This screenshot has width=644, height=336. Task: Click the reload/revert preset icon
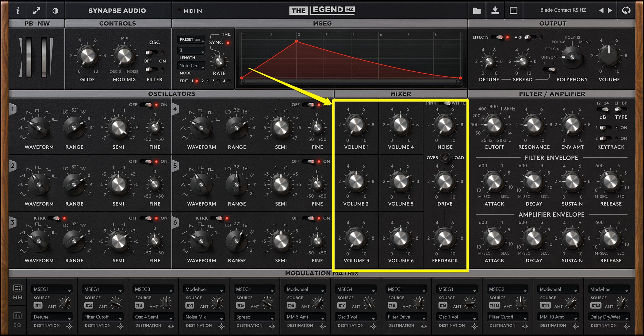click(626, 10)
